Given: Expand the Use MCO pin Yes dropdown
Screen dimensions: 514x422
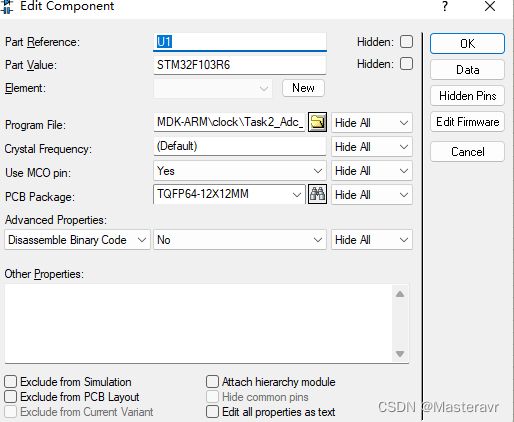Looking at the screenshot, I should coord(240,171).
